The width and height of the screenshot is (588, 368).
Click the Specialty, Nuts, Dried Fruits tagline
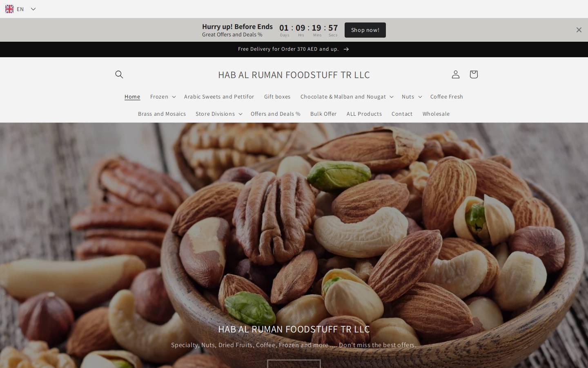294,345
